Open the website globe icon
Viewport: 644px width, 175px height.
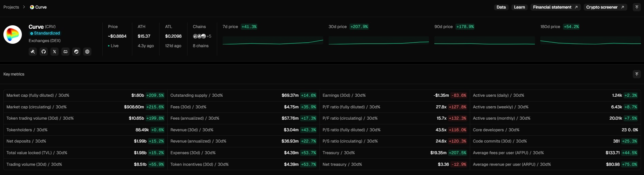pyautogui.click(x=87, y=52)
